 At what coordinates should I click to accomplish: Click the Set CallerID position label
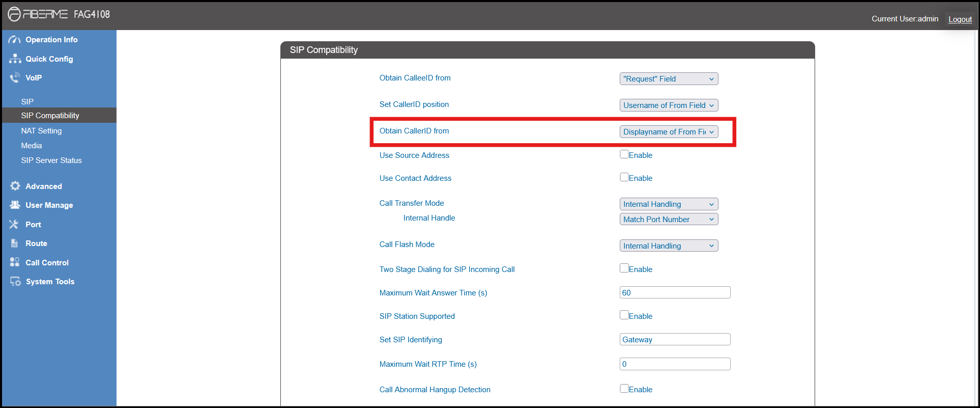(x=414, y=104)
